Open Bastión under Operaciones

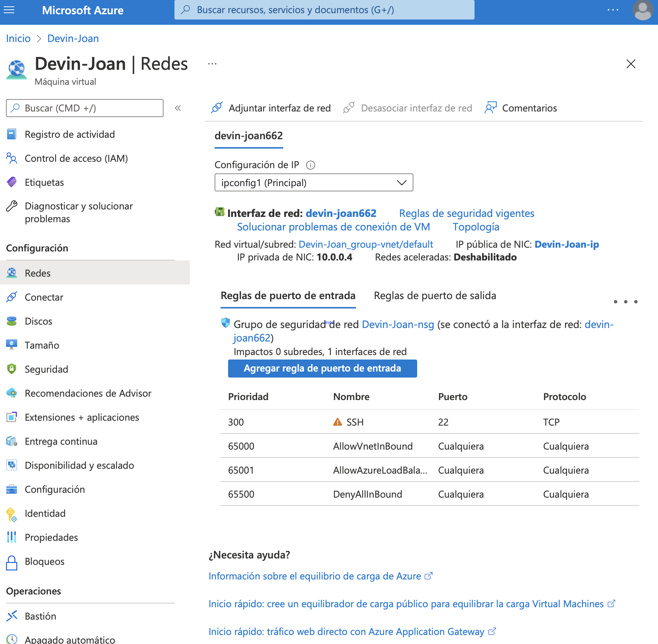[x=41, y=616]
